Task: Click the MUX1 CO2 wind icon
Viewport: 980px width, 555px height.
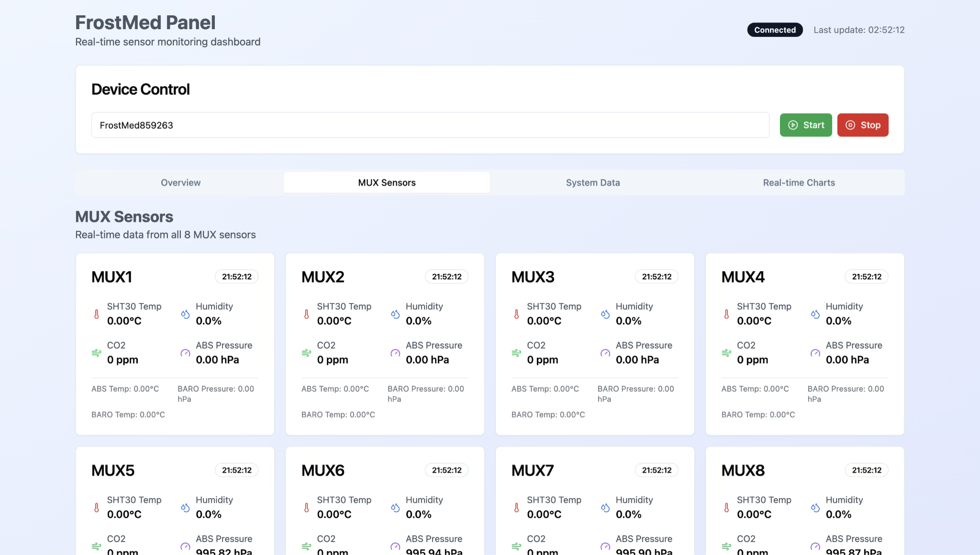Action: 97,353
